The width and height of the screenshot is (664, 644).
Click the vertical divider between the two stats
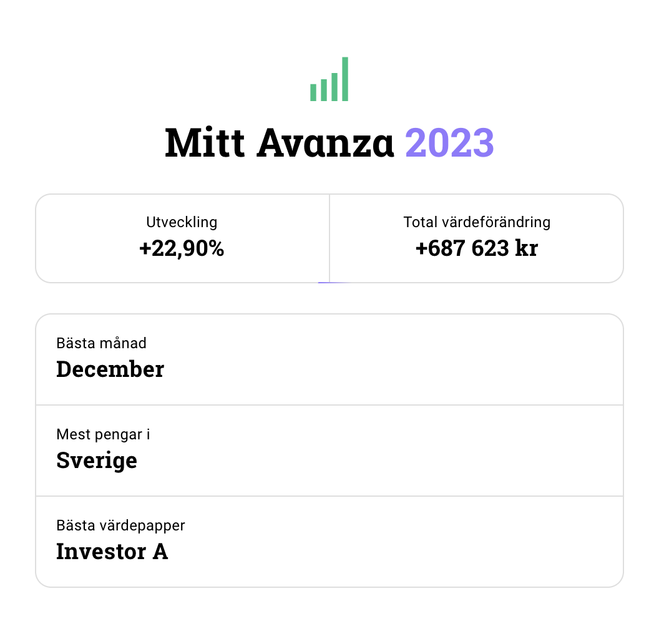(330, 238)
